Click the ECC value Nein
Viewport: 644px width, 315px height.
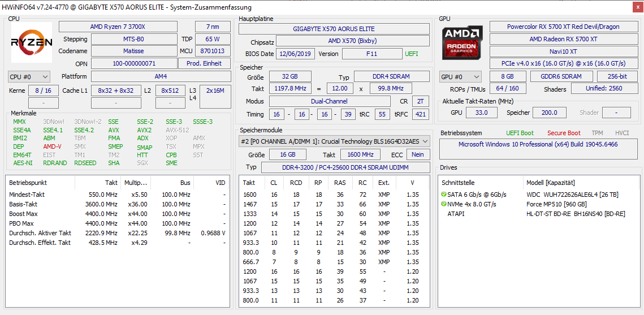(418, 154)
